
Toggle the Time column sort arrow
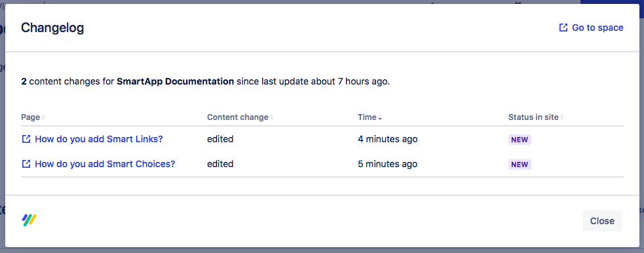(380, 117)
